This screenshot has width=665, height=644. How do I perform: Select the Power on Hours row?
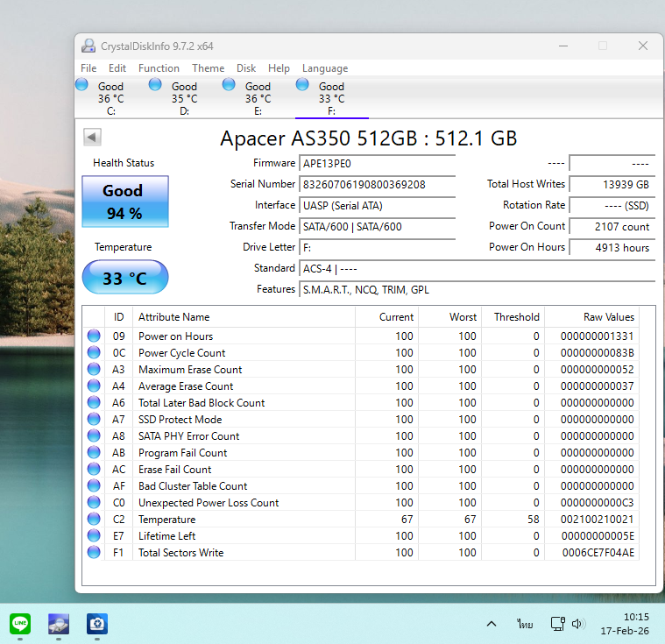(x=175, y=336)
